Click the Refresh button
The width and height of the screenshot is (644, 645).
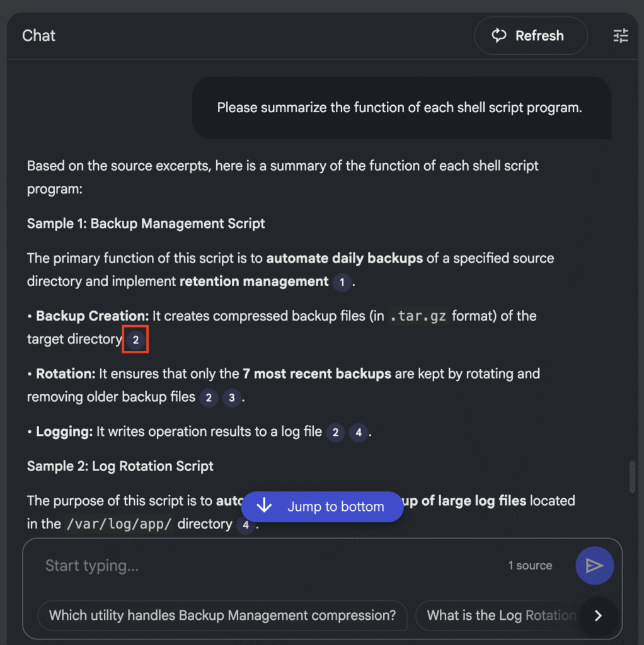(x=531, y=36)
